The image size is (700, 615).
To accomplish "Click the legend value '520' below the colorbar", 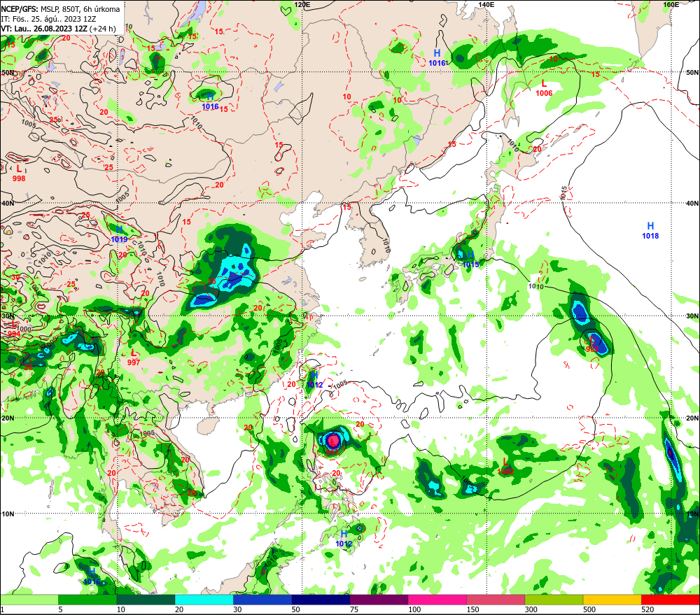I will 647,609.
